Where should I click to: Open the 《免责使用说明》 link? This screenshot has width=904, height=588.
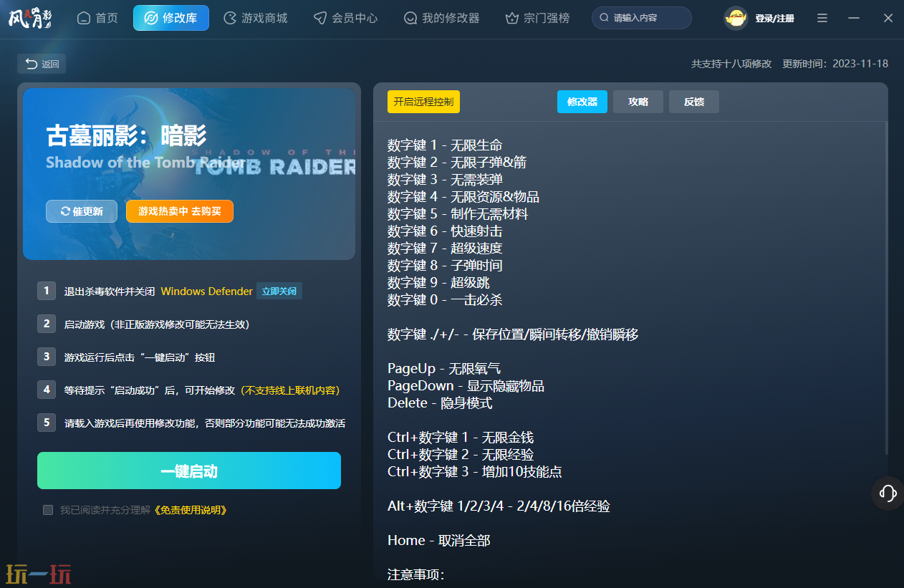191,510
